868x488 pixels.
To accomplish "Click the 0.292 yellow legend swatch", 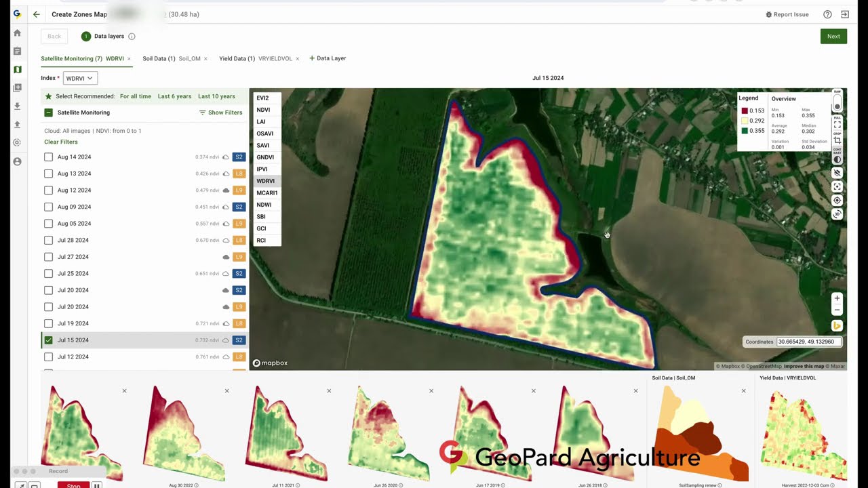I will [745, 121].
